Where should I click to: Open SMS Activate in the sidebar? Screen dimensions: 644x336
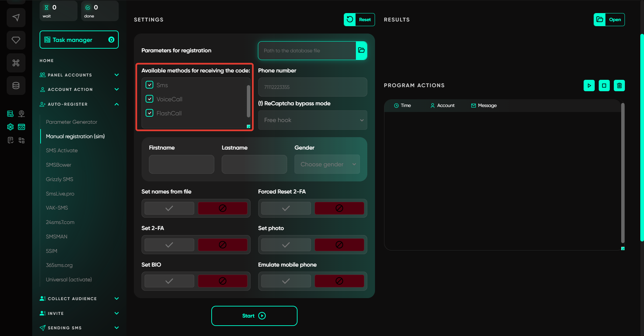[62, 151]
